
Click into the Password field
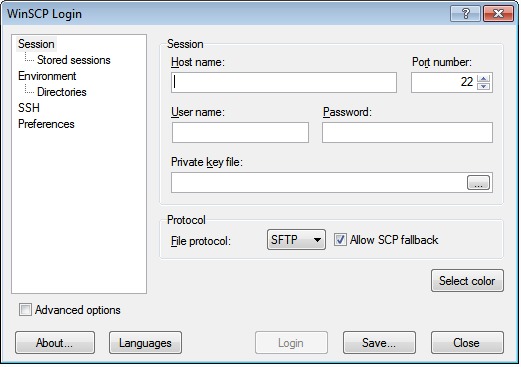[x=407, y=132]
